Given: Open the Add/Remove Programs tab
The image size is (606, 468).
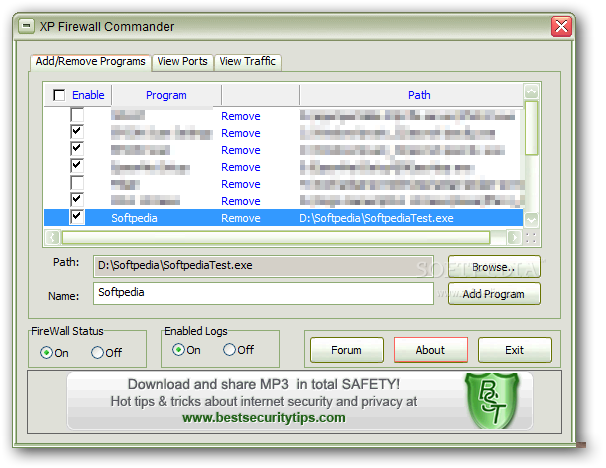Looking at the screenshot, I should [x=90, y=62].
